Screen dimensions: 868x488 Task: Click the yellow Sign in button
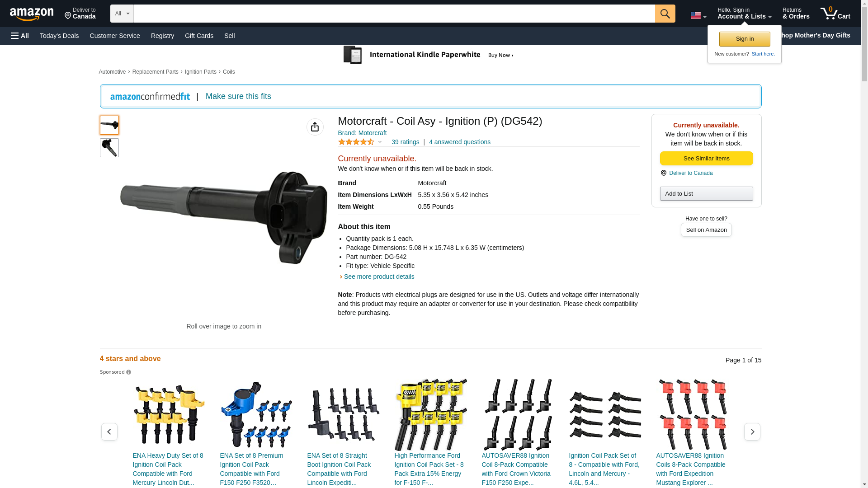[x=745, y=39]
